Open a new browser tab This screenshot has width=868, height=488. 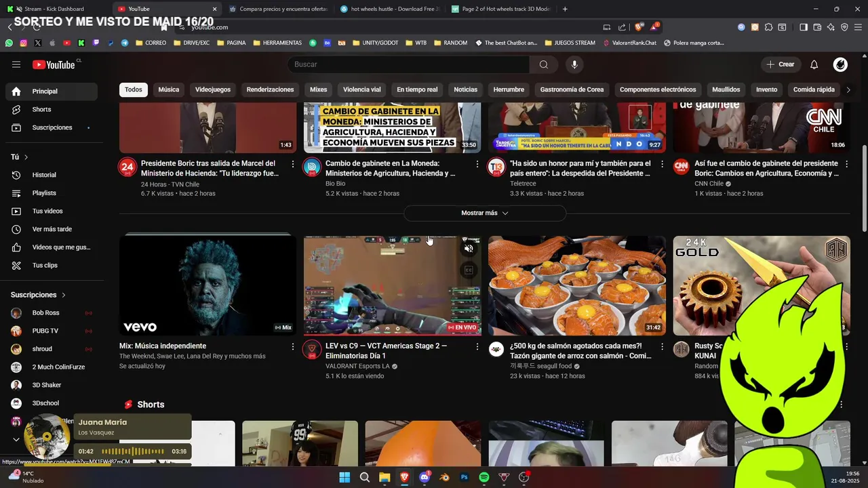(565, 9)
